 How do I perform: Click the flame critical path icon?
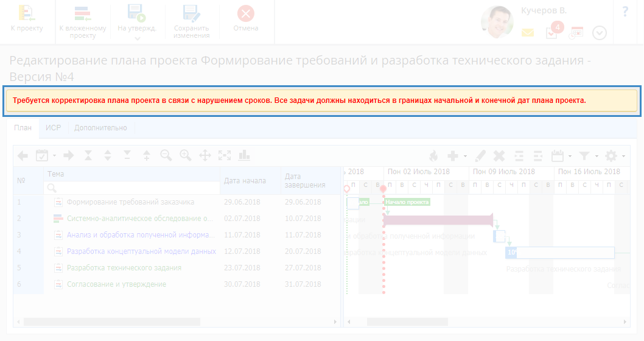433,156
